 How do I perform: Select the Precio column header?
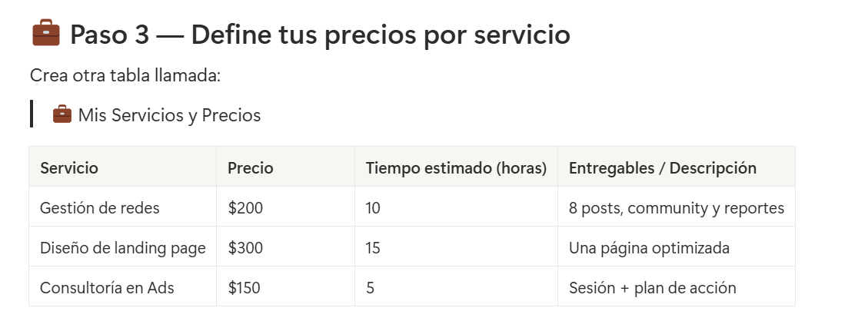251,167
